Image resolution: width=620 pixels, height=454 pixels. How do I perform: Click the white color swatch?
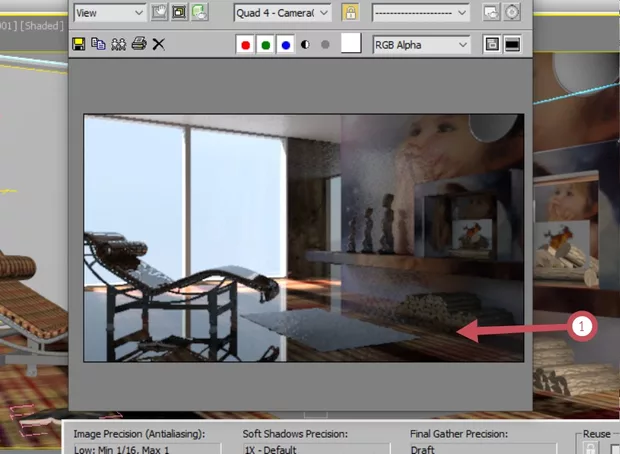[x=350, y=44]
